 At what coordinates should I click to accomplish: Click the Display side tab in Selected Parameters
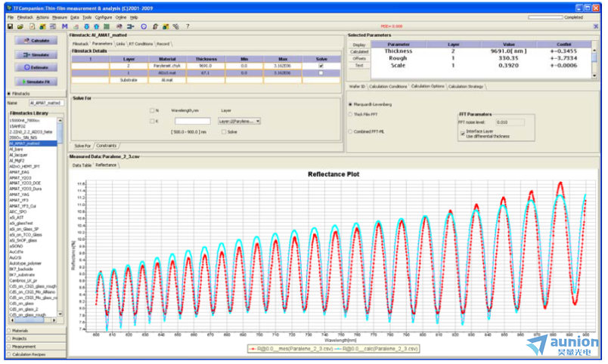coord(359,45)
